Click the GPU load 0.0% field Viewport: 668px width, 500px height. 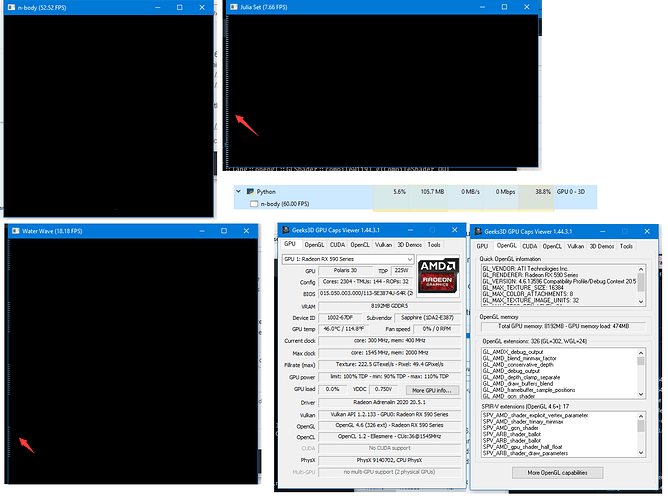[332, 389]
